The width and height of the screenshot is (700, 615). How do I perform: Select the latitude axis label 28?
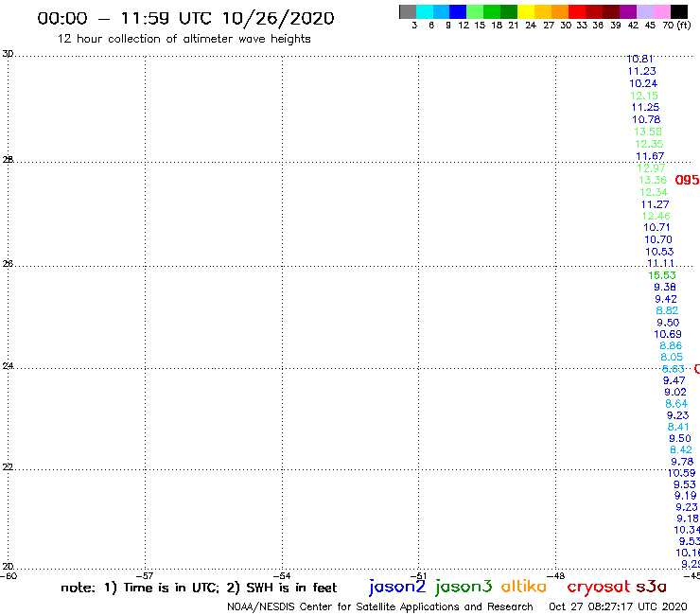(x=8, y=160)
